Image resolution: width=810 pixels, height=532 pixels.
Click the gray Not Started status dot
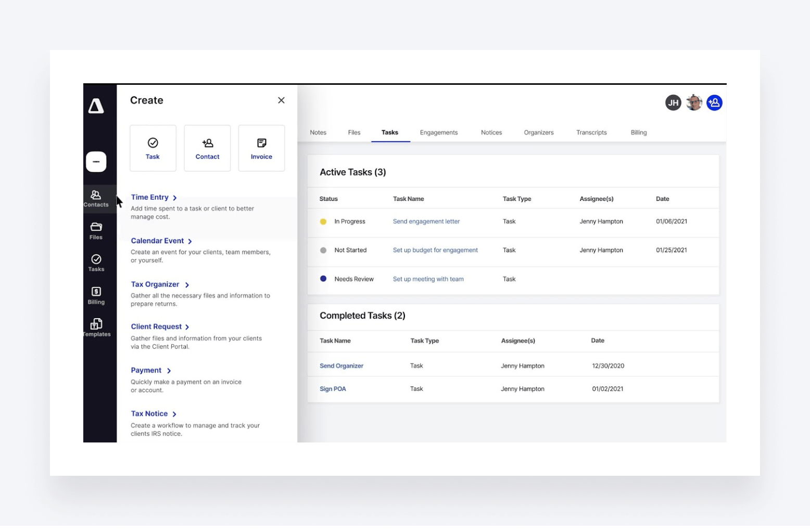[323, 250]
